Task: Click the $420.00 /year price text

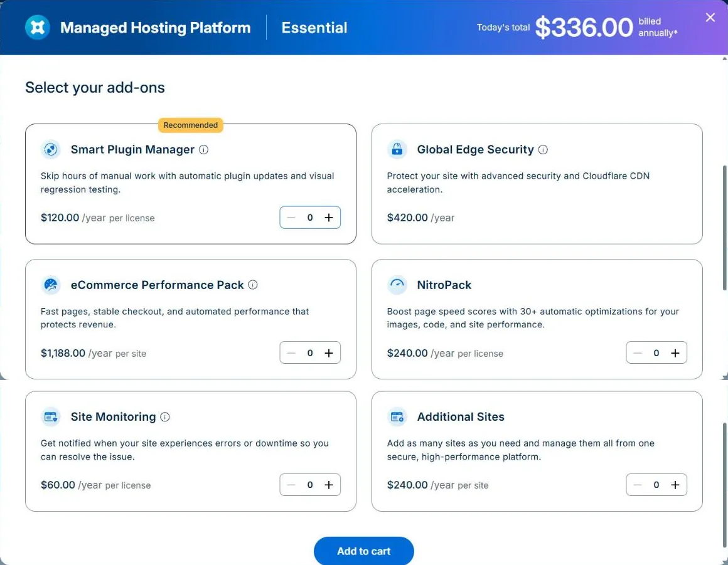Action: point(420,218)
